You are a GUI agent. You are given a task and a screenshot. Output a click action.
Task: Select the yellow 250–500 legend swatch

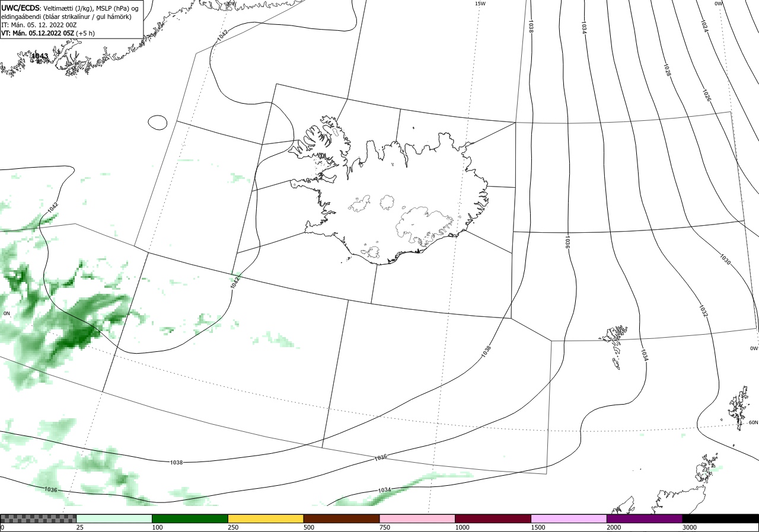pyautogui.click(x=266, y=518)
